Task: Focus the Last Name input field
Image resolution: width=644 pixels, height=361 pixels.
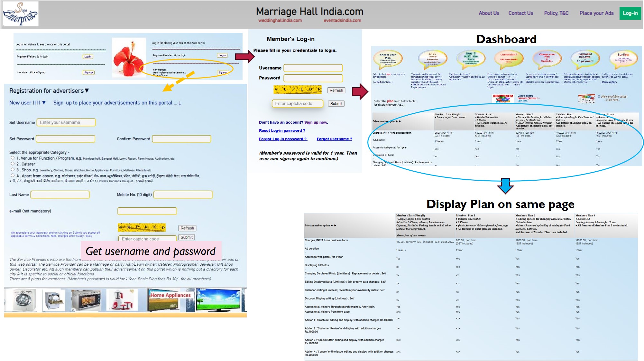Action: click(60, 195)
